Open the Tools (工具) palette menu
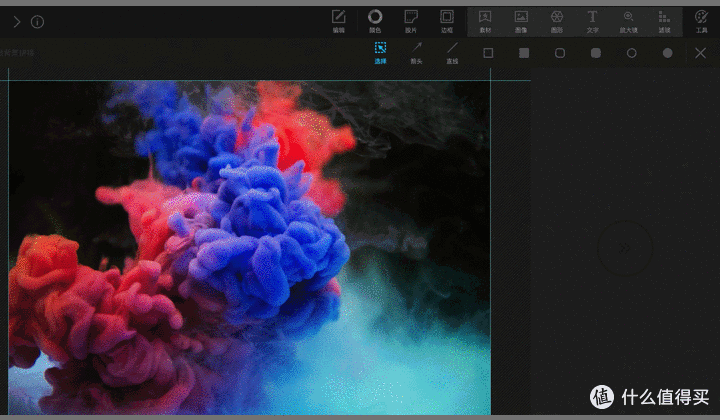The image size is (720, 420). (x=701, y=22)
